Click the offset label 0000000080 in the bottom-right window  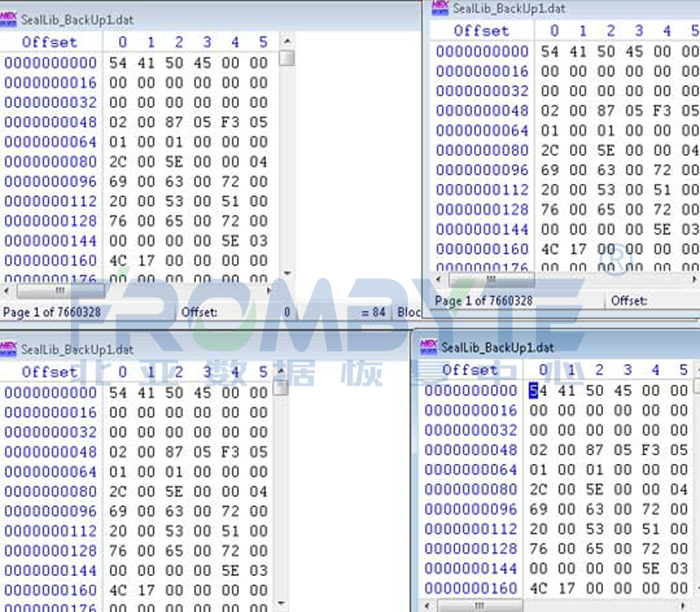[x=471, y=489]
